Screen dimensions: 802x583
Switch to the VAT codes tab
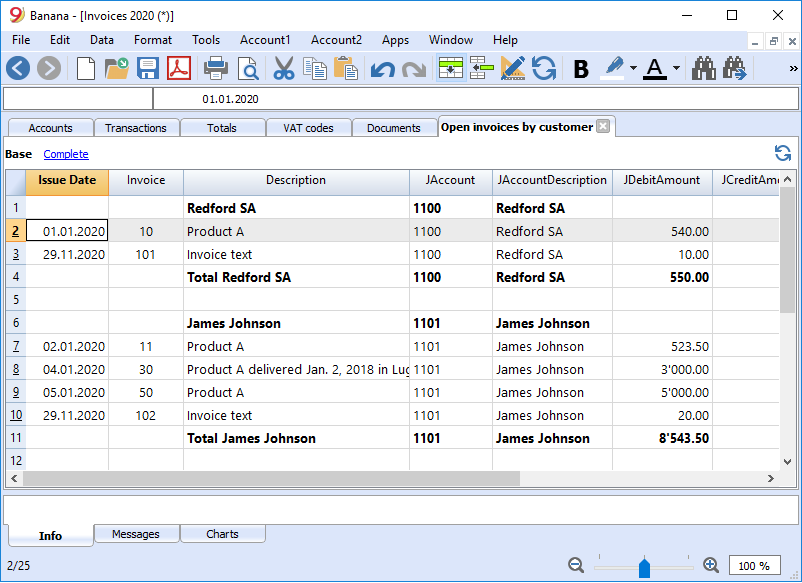tap(308, 128)
